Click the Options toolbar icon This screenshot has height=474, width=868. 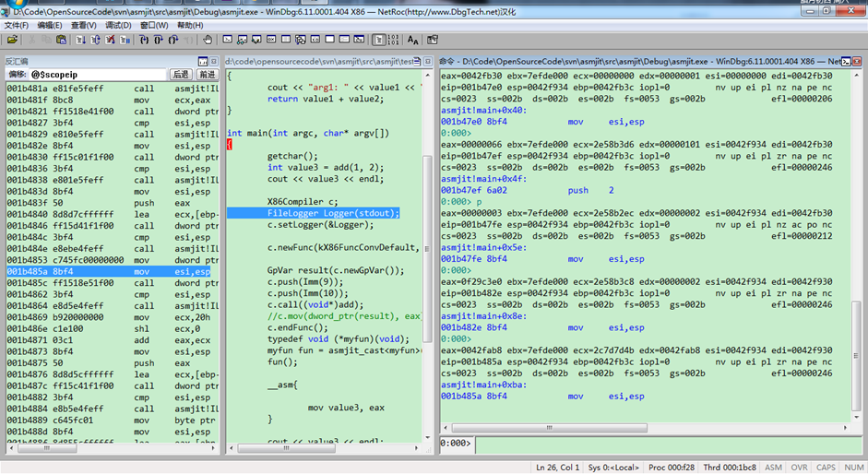[433, 40]
